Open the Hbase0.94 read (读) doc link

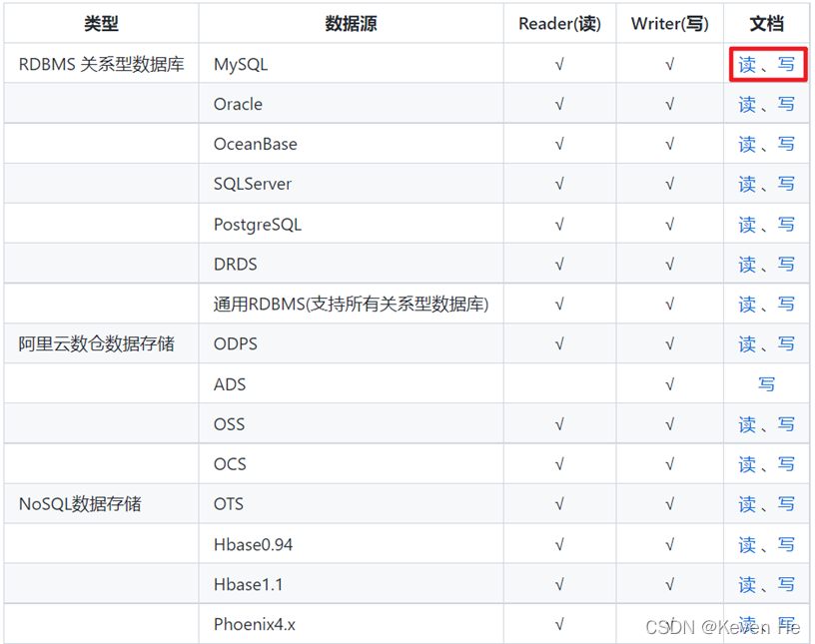point(747,545)
